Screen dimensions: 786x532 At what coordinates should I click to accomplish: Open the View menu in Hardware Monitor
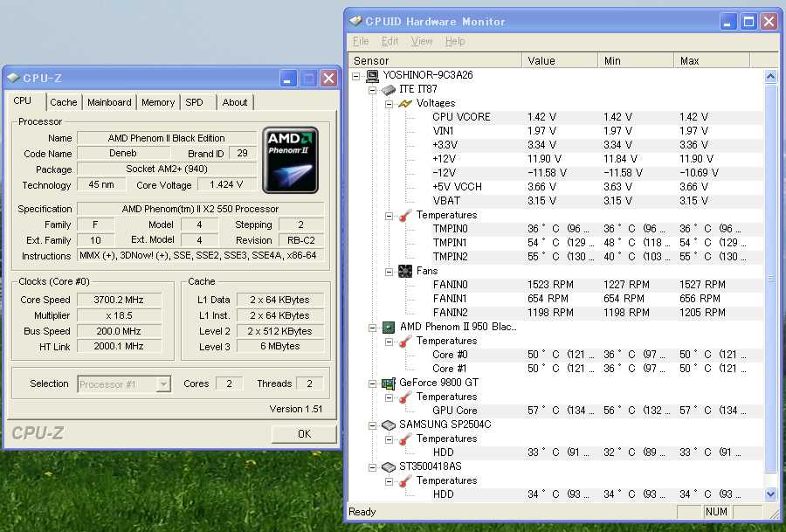tap(422, 41)
